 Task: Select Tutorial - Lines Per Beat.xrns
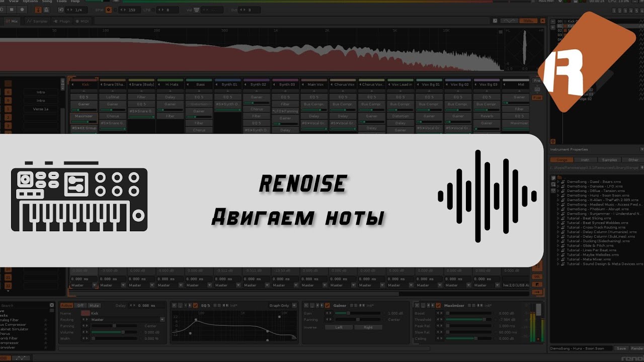click(591, 250)
